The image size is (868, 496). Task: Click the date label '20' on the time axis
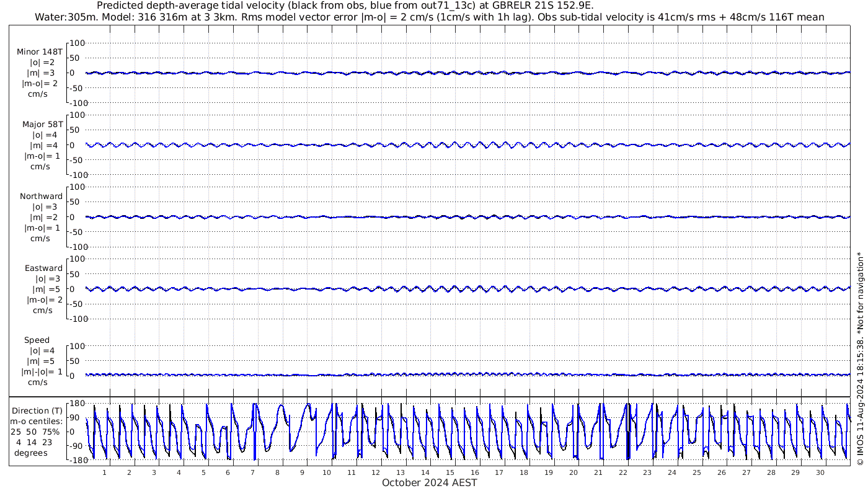coord(573,472)
